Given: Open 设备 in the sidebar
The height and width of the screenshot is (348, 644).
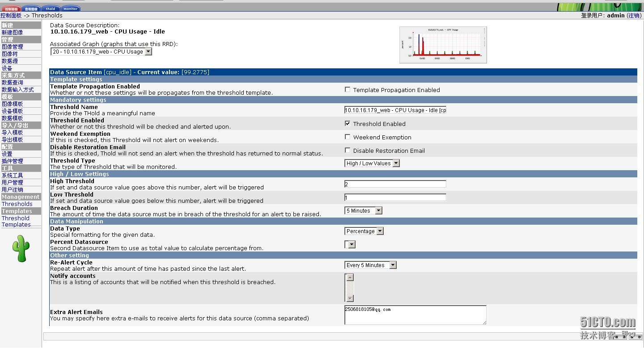Looking at the screenshot, I should point(7,68).
